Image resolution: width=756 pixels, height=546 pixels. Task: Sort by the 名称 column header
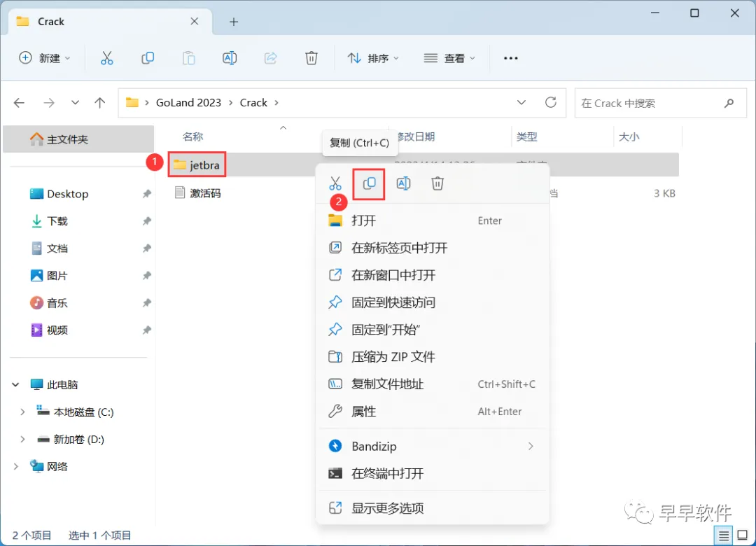coord(193,137)
